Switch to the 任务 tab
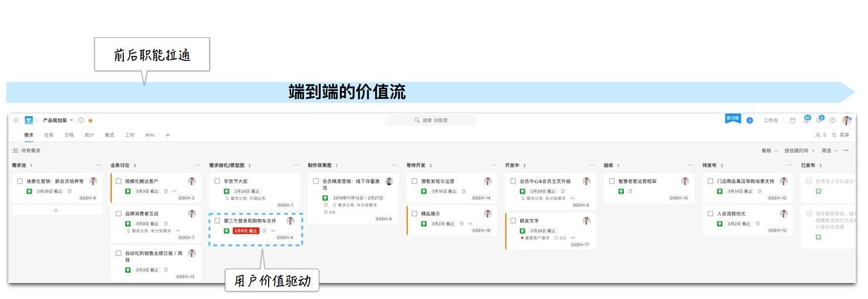The image size is (868, 299). point(49,135)
